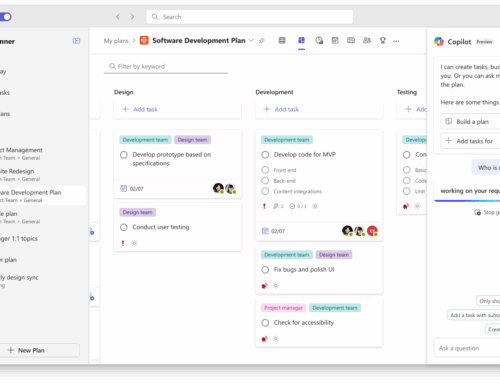The height and width of the screenshot is (383, 500).
Task: Click the Copilot logo icon
Action: pyautogui.click(x=439, y=42)
